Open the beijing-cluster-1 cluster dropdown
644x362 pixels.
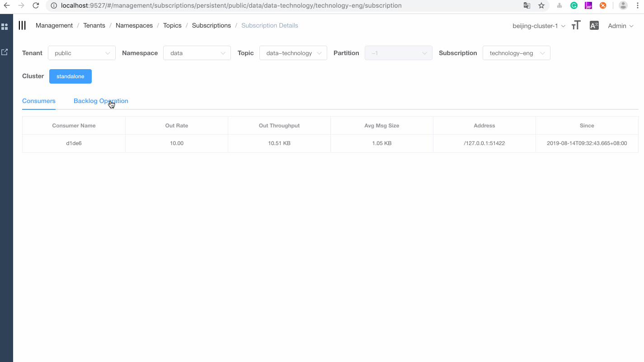[538, 26]
